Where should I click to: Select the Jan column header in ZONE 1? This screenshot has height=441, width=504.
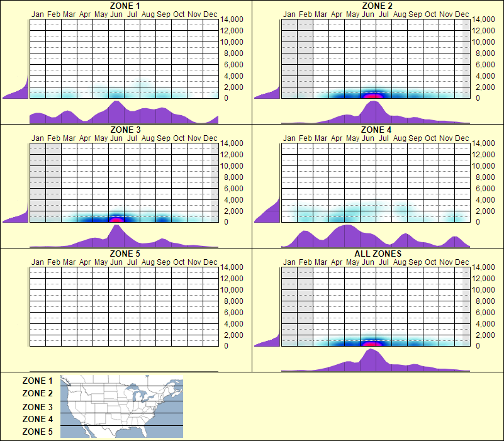38,13
